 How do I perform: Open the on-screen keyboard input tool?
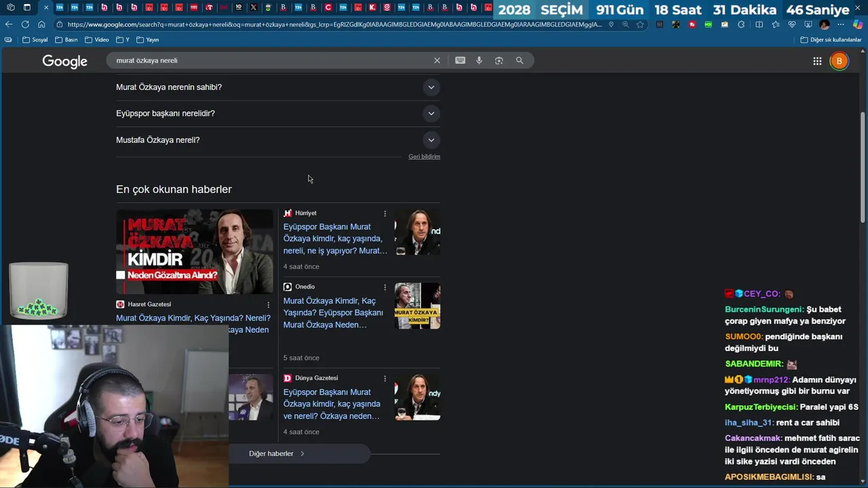tap(460, 60)
